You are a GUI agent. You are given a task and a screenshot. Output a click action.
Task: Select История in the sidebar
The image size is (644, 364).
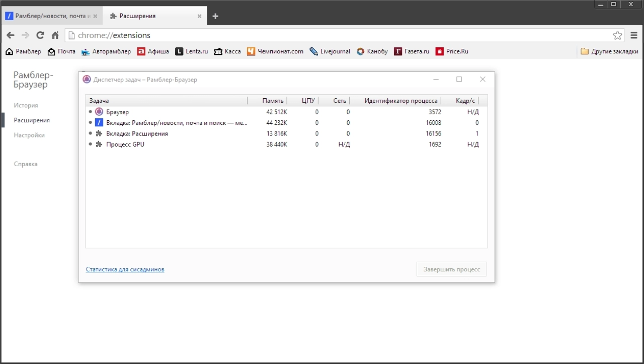coord(26,106)
